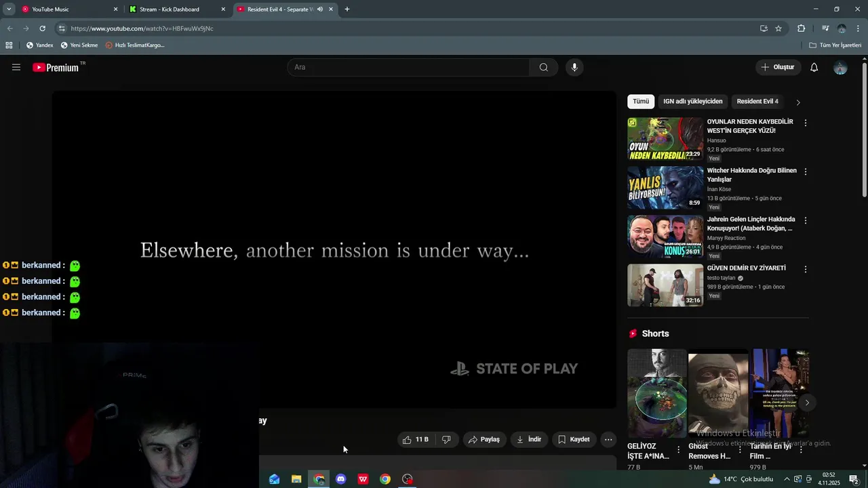The height and width of the screenshot is (488, 868).
Task: Dislike the video with thumbs-down button
Action: coord(446,439)
